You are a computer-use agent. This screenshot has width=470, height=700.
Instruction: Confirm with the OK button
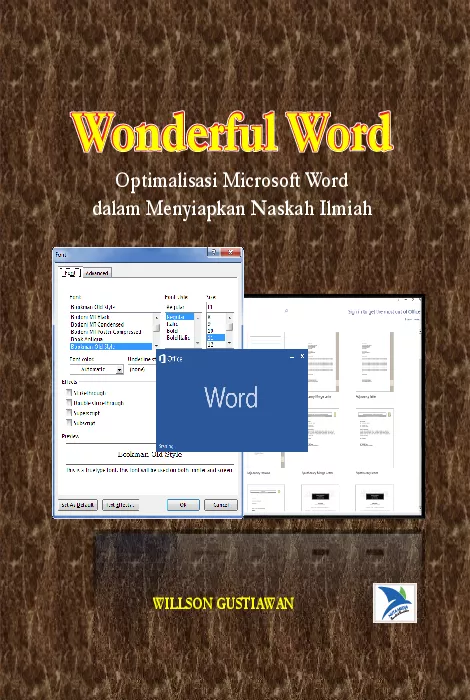[x=183, y=505]
